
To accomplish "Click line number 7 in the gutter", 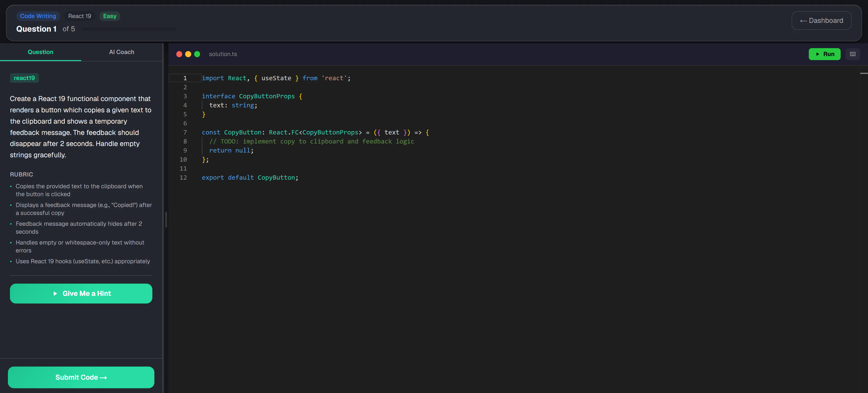I will click(185, 132).
